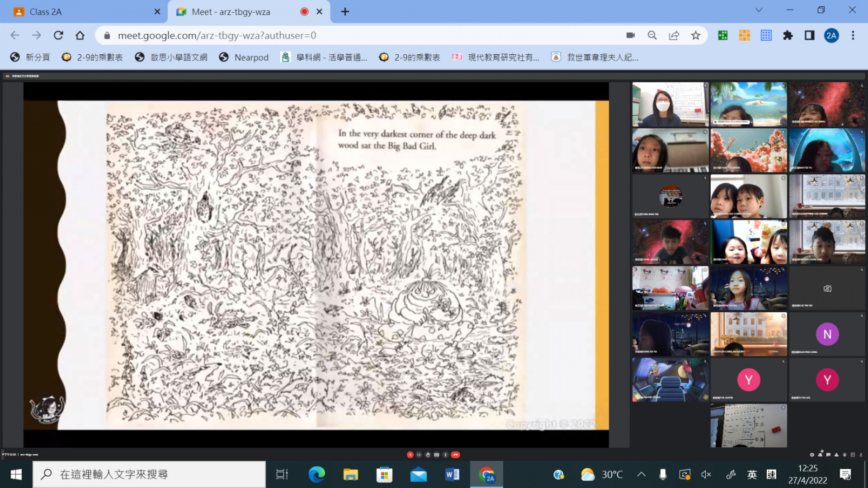Switch the 英 input language indicator
The image size is (868, 488).
coord(752,474)
